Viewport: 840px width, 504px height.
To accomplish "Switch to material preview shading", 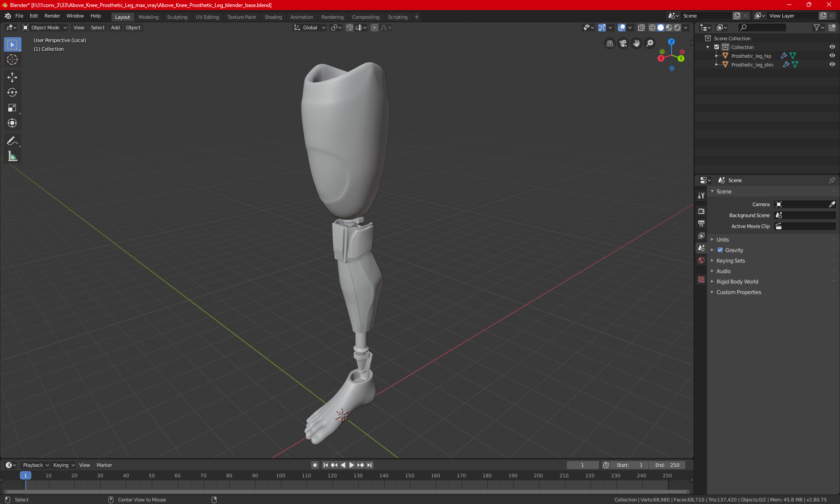I will (669, 28).
